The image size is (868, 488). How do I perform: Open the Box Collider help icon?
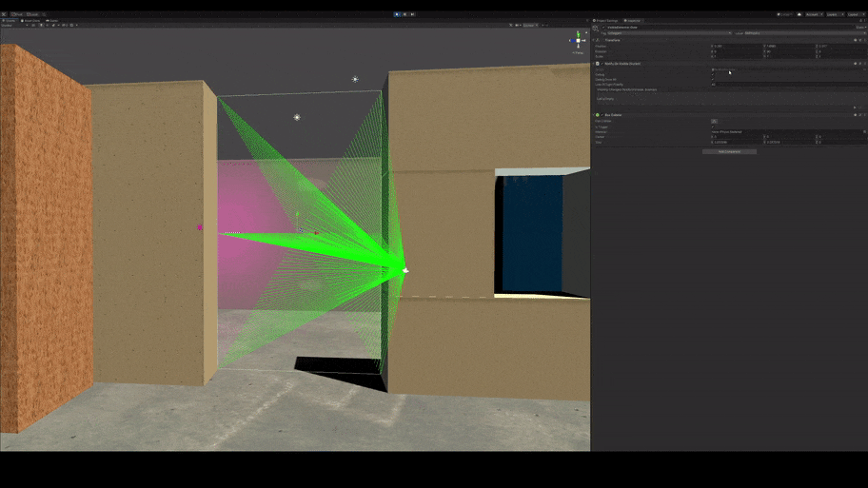tap(856, 115)
